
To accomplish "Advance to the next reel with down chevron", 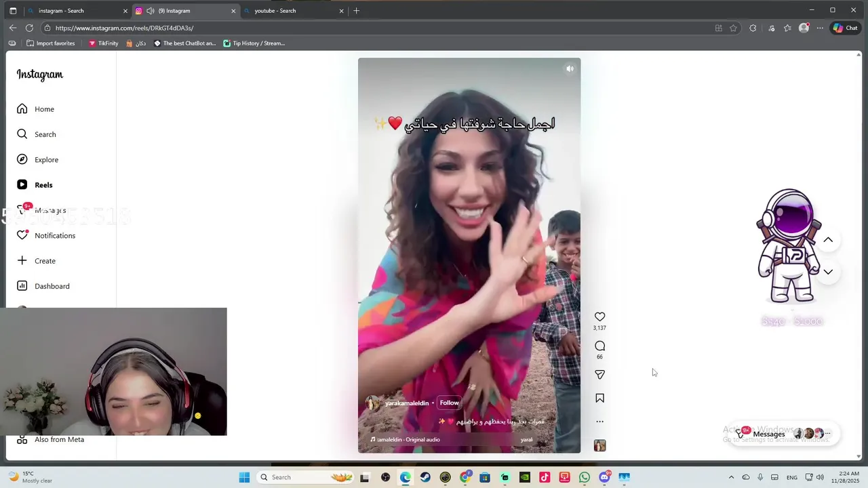I will [828, 272].
